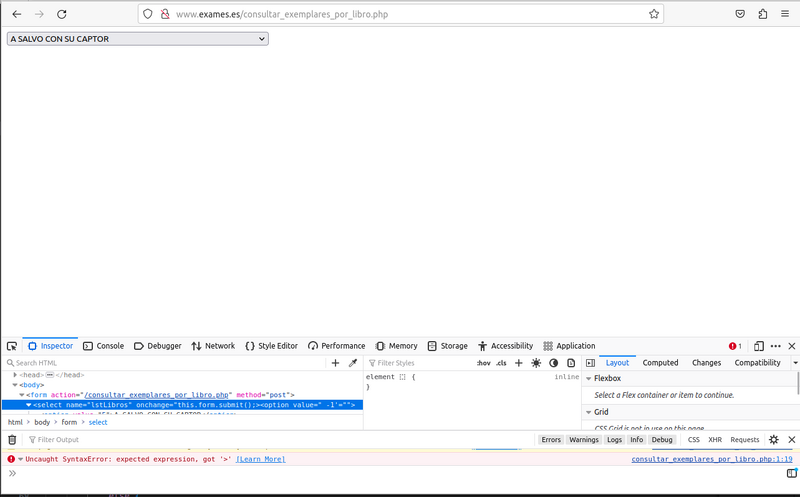Click the insecure connection padlock icon
Screen dimensions: 800x497
click(x=165, y=14)
